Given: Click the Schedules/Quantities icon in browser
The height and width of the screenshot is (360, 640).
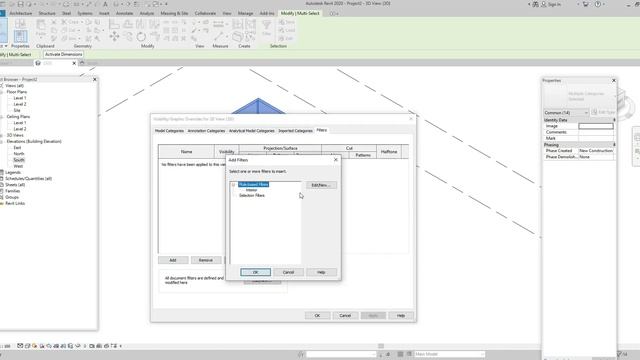Looking at the screenshot, I should click(x=2, y=178).
